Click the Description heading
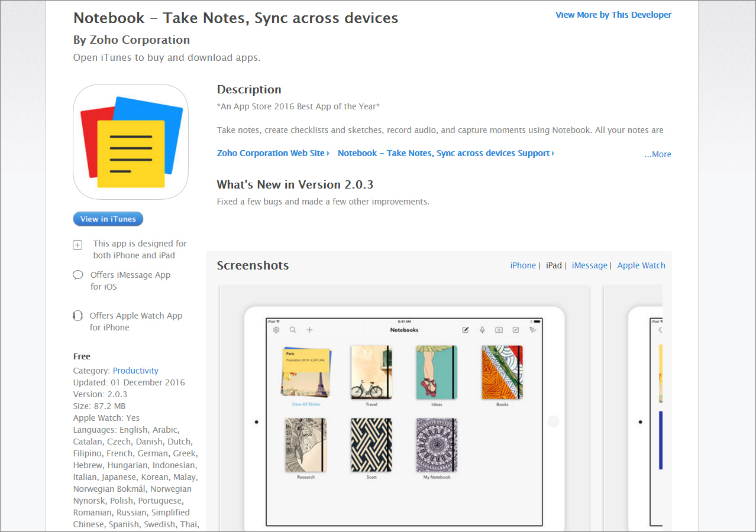The image size is (756, 532). [249, 90]
